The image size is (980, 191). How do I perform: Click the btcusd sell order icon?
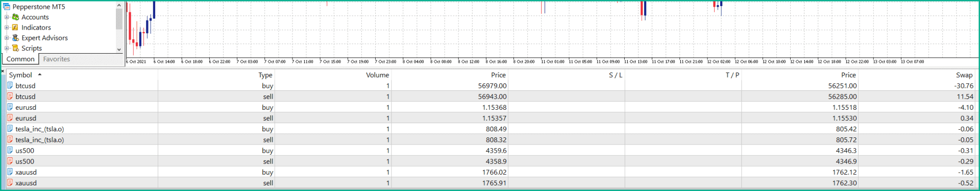(10, 97)
